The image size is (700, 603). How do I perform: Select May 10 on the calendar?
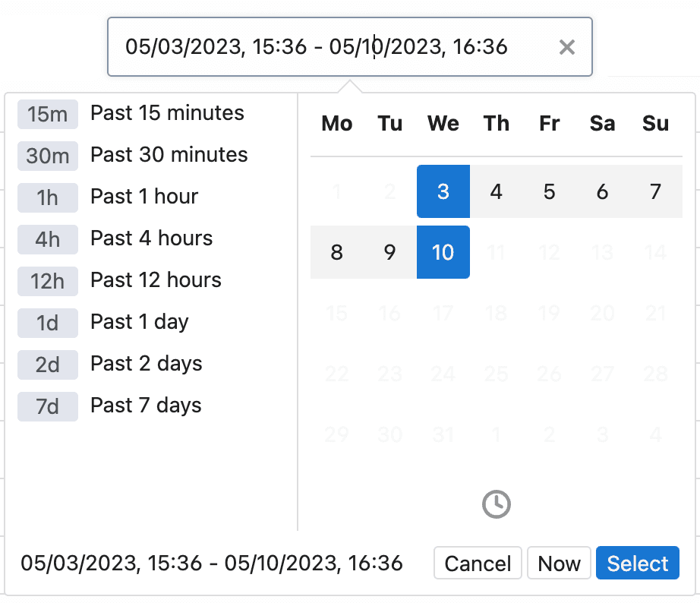[443, 252]
